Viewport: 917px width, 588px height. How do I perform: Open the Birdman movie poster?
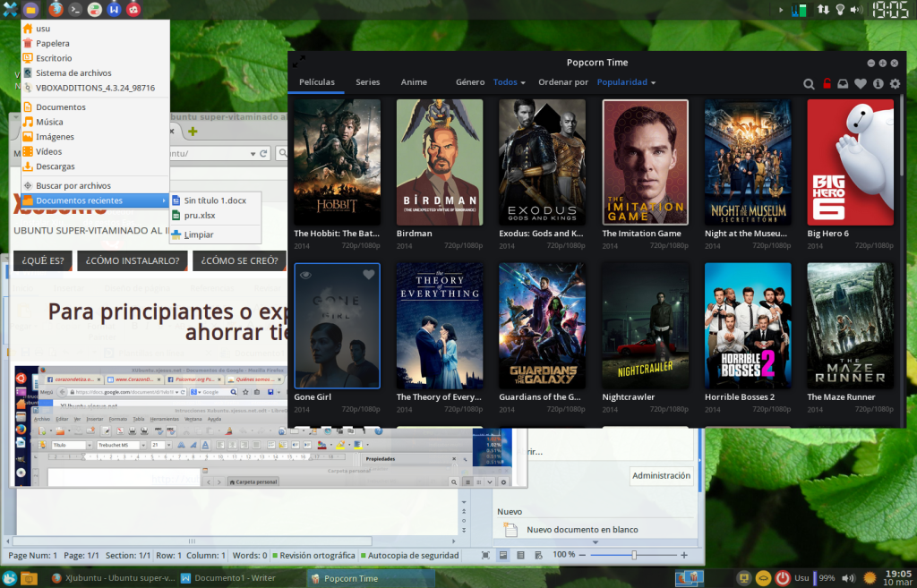coord(440,162)
